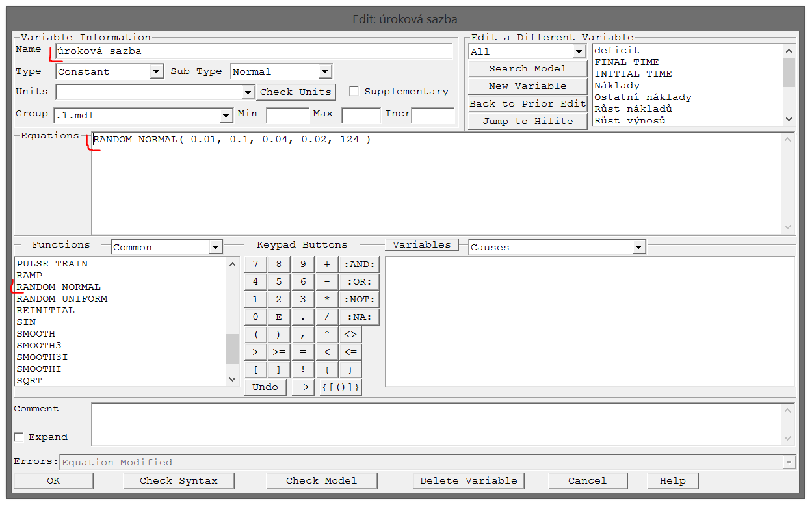Click the -> arrow keypad button
The image size is (812, 505).
tap(302, 387)
